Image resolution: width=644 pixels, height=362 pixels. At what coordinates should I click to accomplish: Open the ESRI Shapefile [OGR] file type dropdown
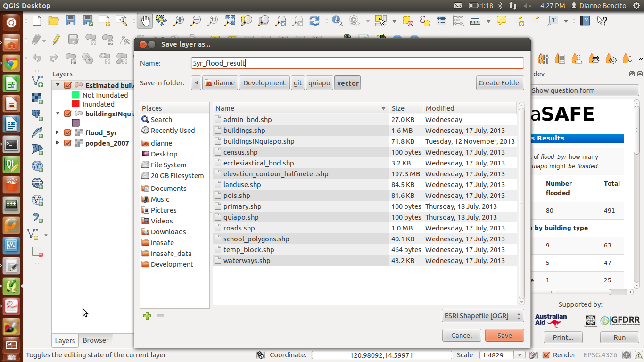tap(483, 316)
